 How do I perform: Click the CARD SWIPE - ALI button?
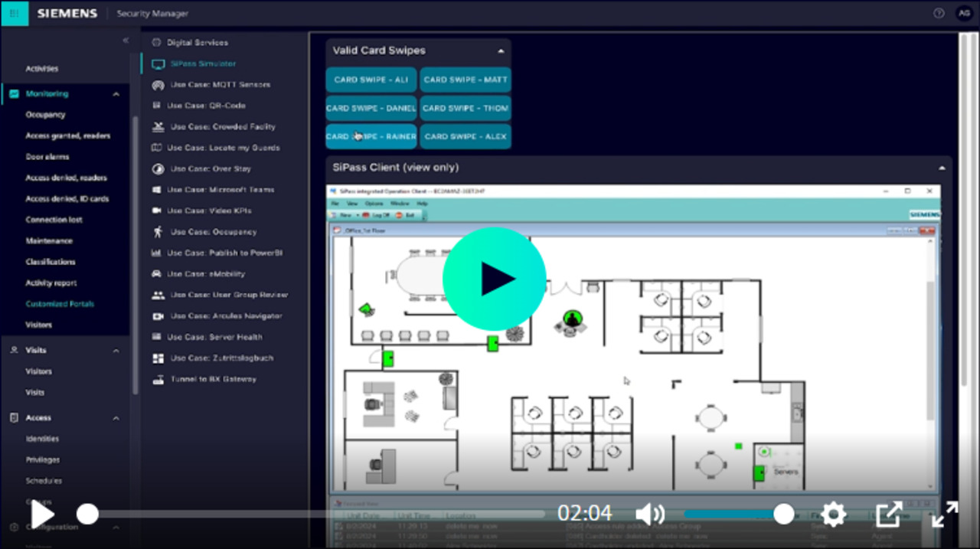pos(371,80)
